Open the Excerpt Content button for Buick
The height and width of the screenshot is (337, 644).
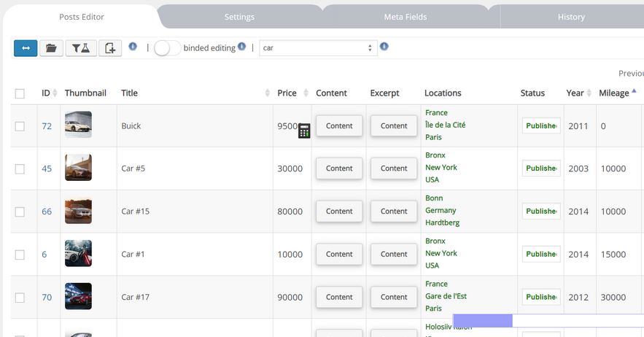[x=394, y=125]
